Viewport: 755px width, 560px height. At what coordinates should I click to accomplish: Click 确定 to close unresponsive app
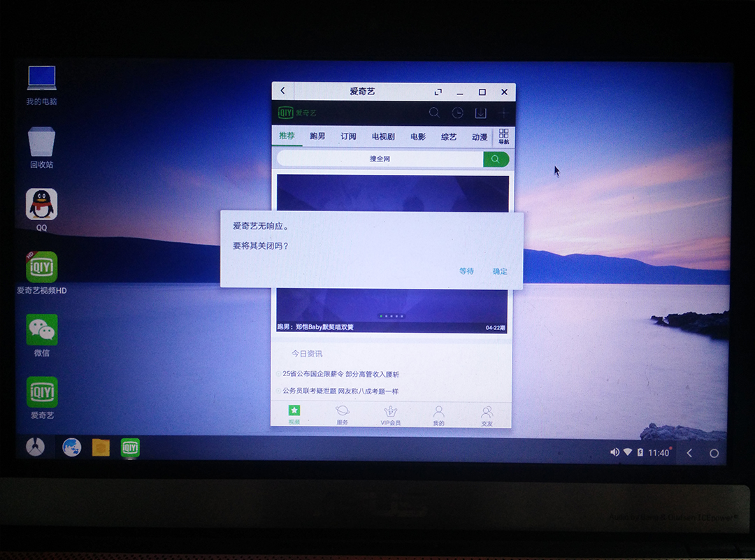coord(499,271)
